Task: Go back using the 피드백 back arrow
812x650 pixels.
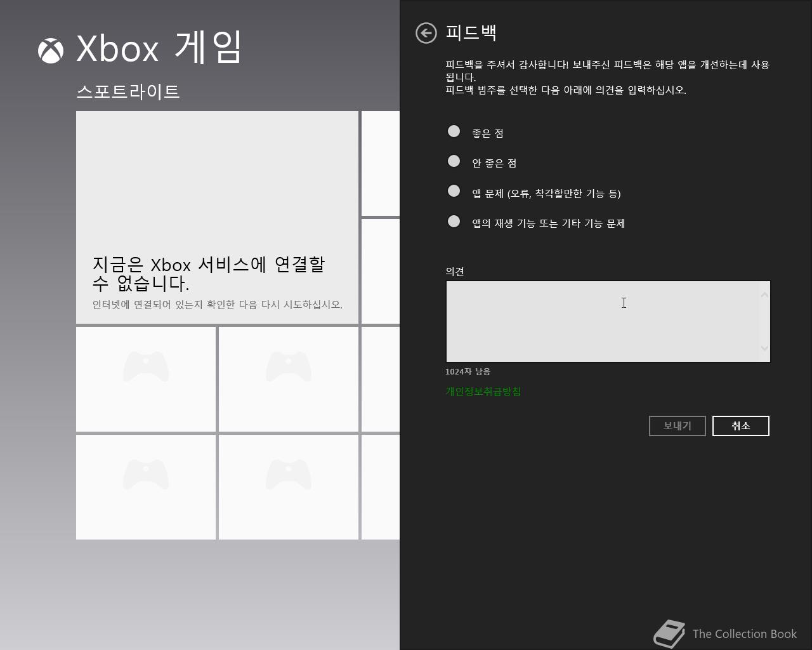Action: click(x=426, y=33)
